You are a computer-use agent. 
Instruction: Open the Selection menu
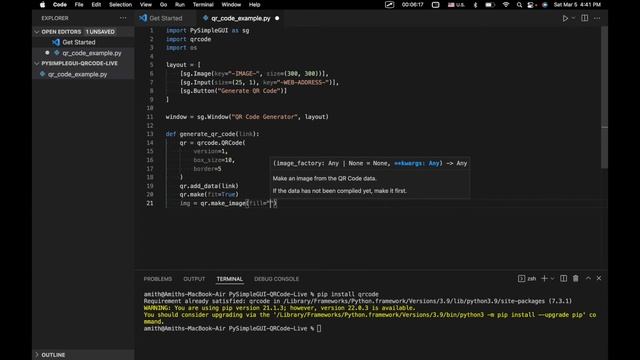(x=120, y=5)
